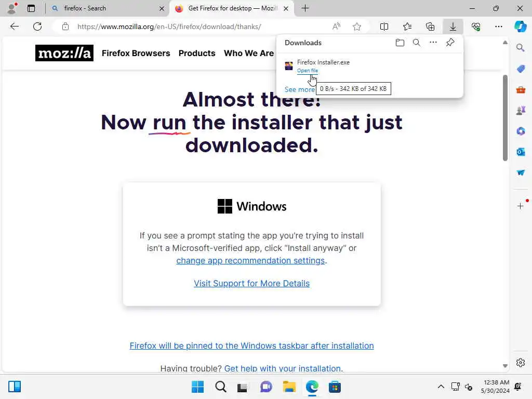
Task: Click the page vertical scrollbar thumb
Action: pyautogui.click(x=505, y=118)
